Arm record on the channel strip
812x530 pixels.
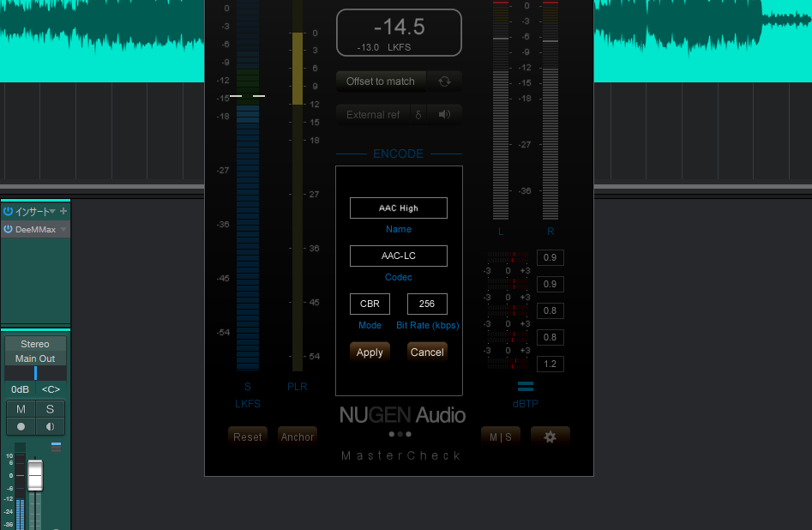(x=21, y=426)
